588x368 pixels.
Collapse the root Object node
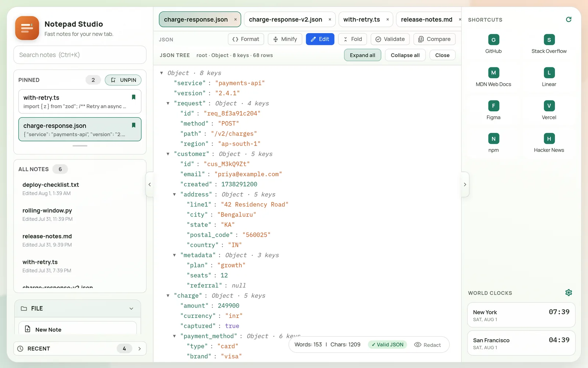(162, 73)
